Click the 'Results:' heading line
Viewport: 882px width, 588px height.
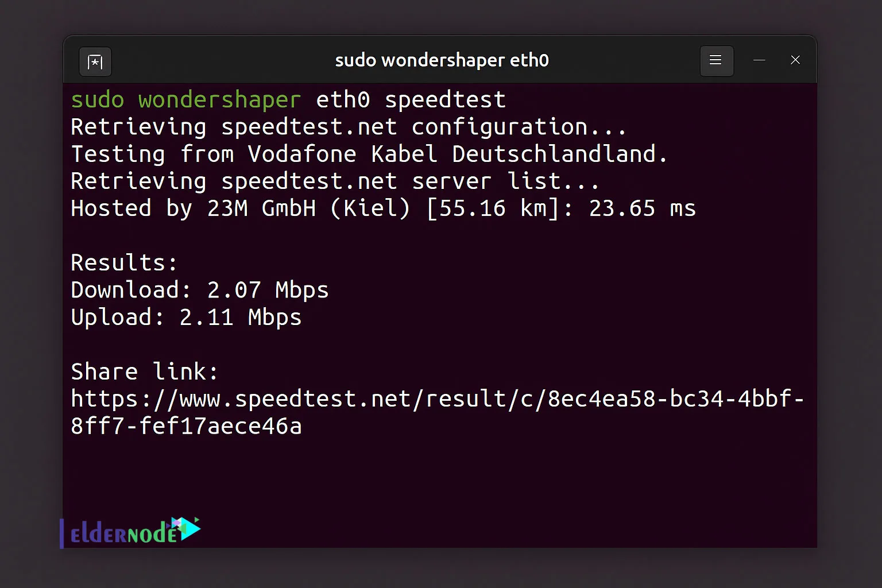124,263
